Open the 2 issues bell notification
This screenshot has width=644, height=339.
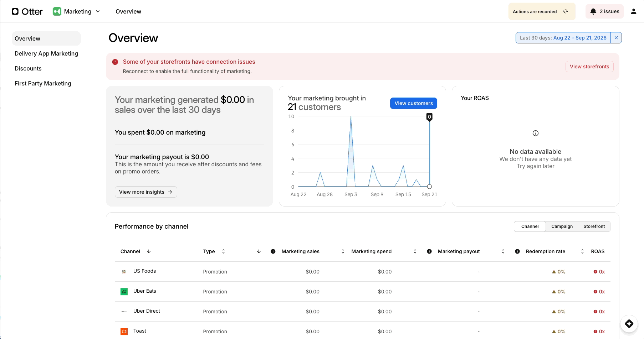click(x=604, y=11)
